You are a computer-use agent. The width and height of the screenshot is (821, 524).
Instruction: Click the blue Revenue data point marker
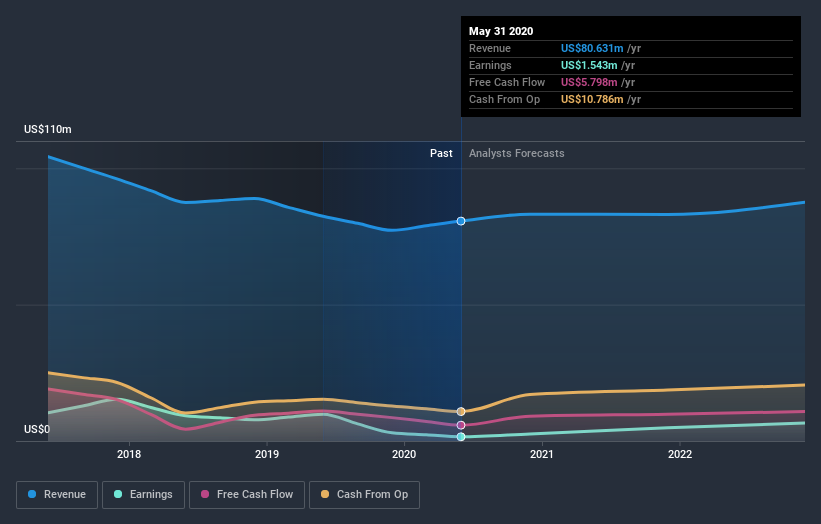point(461,221)
